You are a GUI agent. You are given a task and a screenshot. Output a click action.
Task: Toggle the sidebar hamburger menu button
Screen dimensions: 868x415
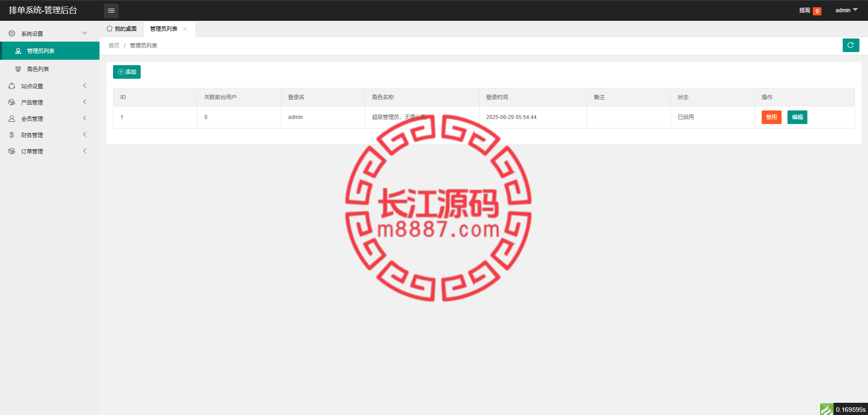click(111, 10)
